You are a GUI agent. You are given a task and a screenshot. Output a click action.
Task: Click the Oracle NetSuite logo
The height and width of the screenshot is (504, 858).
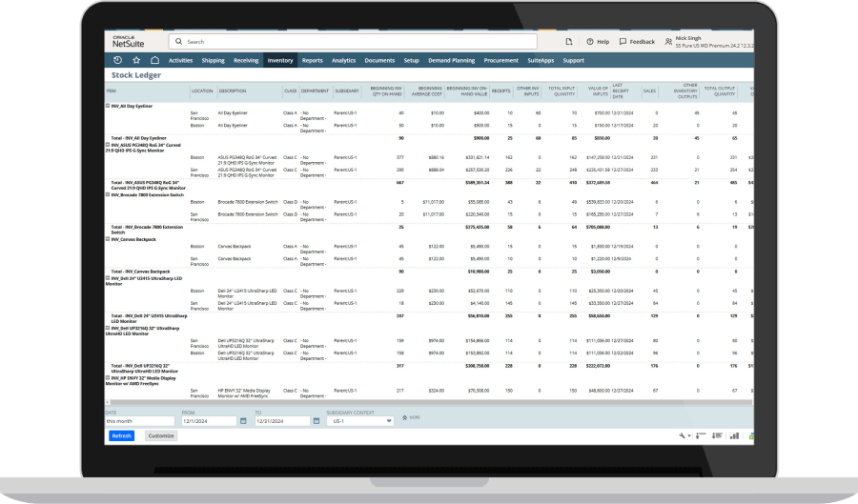click(129, 42)
